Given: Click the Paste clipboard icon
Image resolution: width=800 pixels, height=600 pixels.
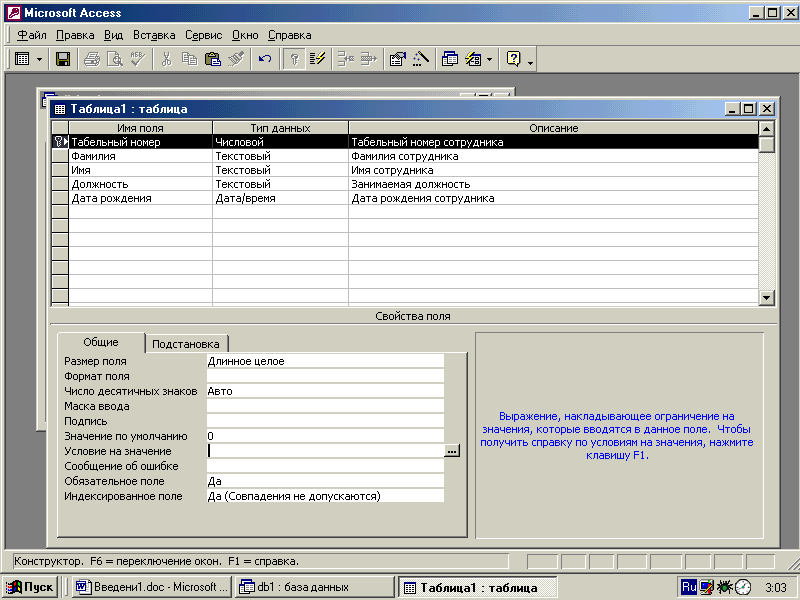Looking at the screenshot, I should (x=212, y=59).
